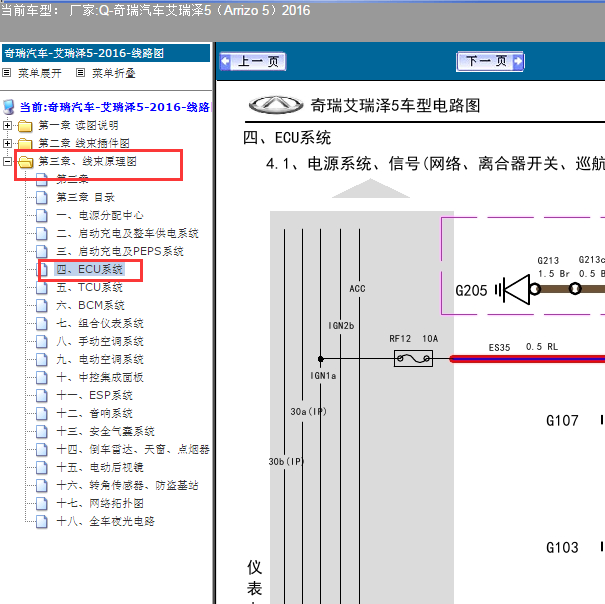This screenshot has height=604, width=605.
Task: Open 十六、转角传感器、防盗基站 page
Action: [127, 485]
